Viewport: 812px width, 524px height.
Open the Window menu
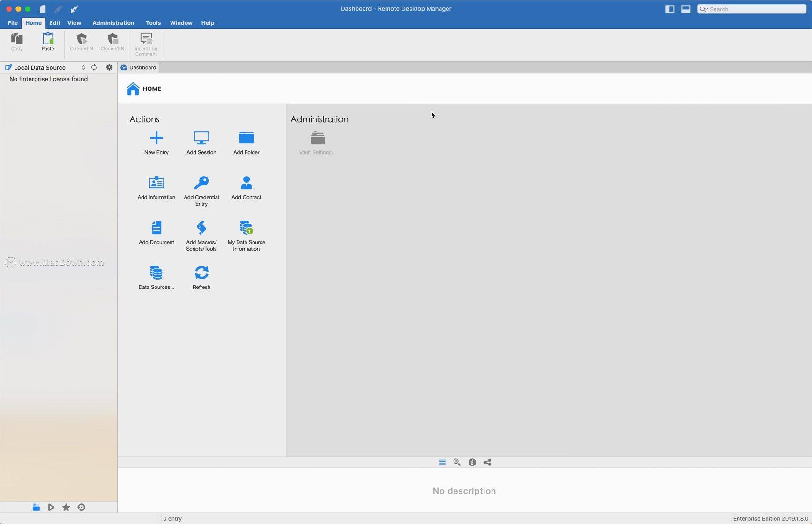181,23
